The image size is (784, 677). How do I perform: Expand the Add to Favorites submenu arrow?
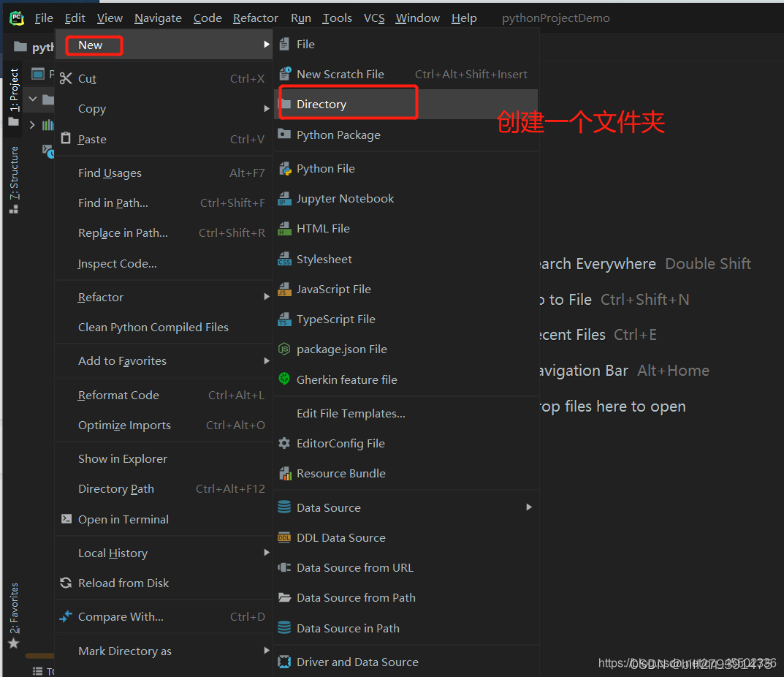coord(267,360)
